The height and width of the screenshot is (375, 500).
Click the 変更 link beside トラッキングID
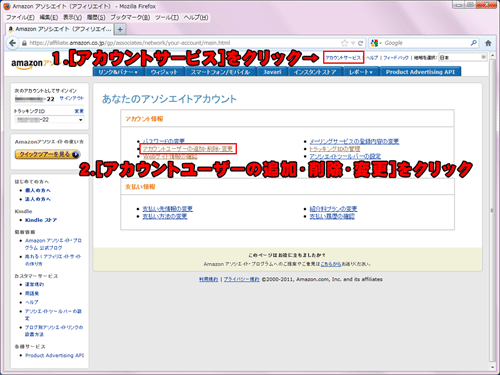click(79, 111)
